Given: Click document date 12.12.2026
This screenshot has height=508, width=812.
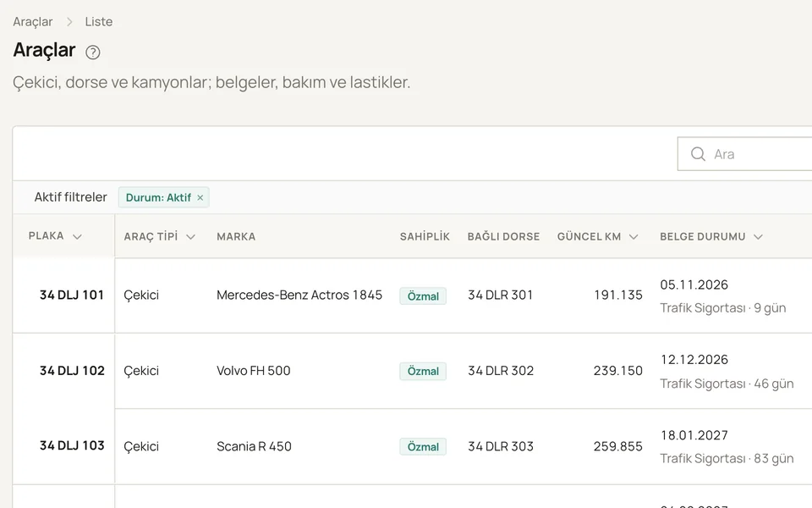Looking at the screenshot, I should pos(694,360).
